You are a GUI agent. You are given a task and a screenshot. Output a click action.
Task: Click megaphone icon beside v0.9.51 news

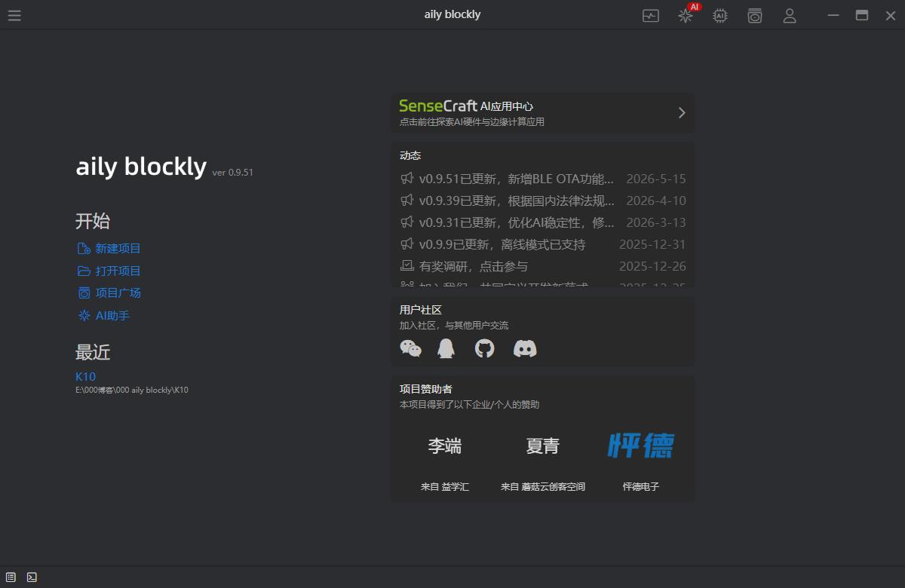(407, 179)
